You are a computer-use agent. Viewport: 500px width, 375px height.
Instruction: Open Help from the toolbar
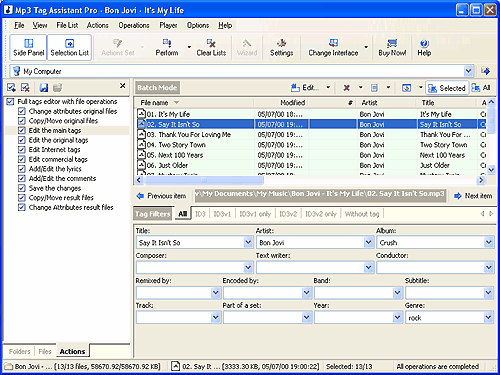coord(424,47)
